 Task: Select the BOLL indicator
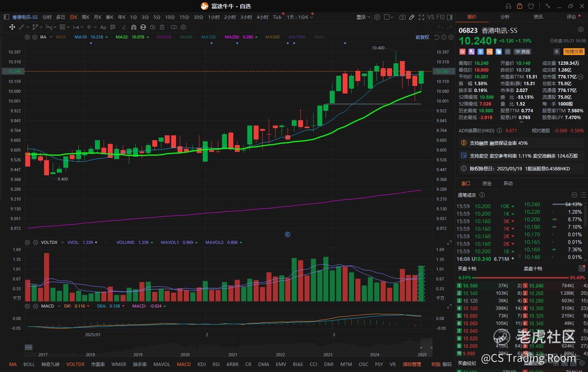click(x=29, y=364)
